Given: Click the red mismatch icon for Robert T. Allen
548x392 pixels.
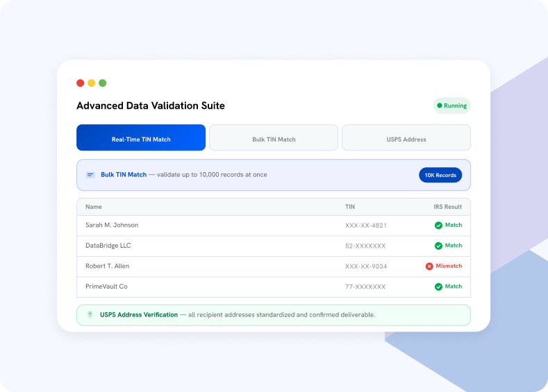Looking at the screenshot, I should pyautogui.click(x=429, y=266).
